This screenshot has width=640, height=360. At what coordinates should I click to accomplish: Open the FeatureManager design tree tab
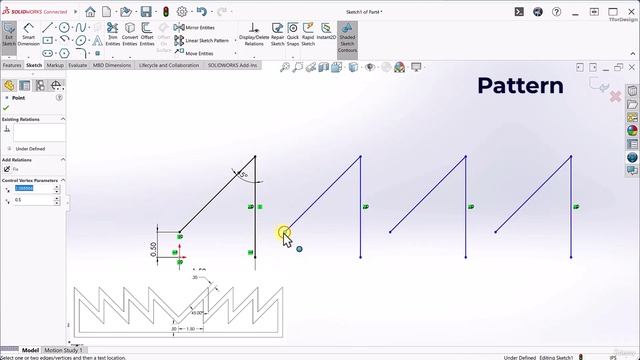pyautogui.click(x=9, y=85)
